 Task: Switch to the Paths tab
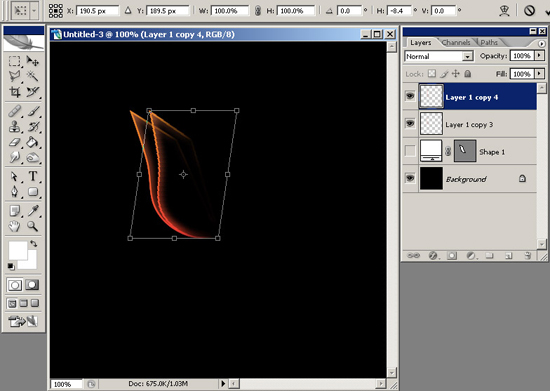pyautogui.click(x=489, y=42)
